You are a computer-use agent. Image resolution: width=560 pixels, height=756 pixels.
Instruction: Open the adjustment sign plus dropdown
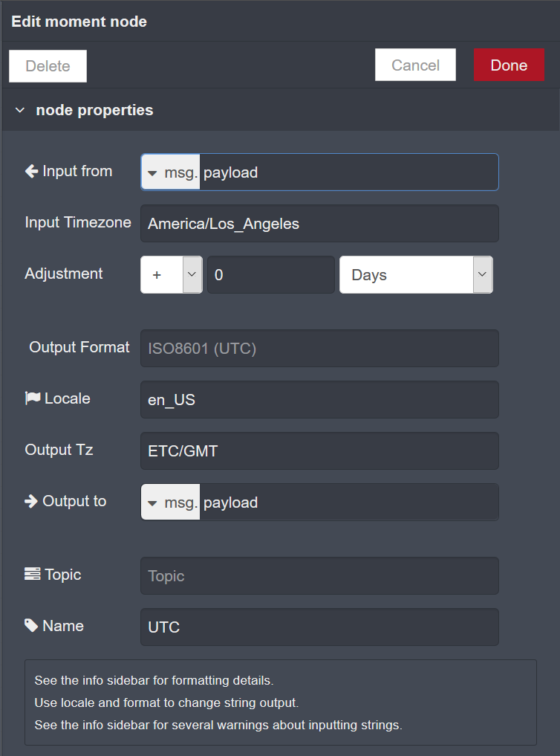[172, 275]
